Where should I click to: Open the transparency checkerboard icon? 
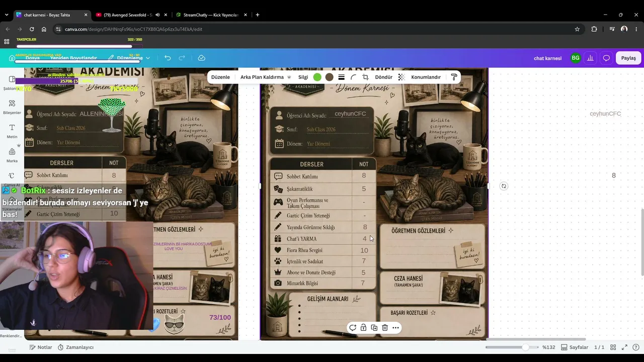point(401,77)
